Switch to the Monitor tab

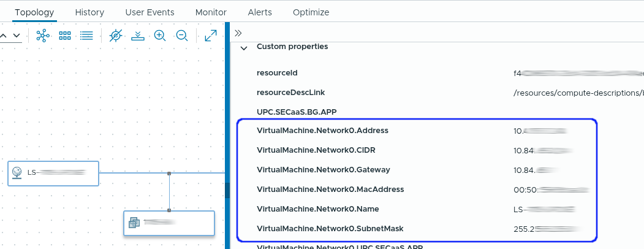tap(211, 12)
